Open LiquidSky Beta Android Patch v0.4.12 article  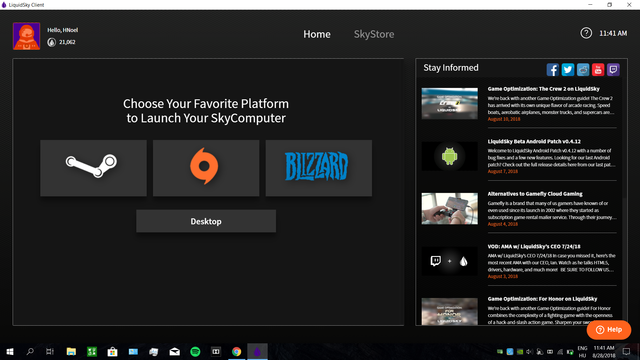(x=534, y=141)
